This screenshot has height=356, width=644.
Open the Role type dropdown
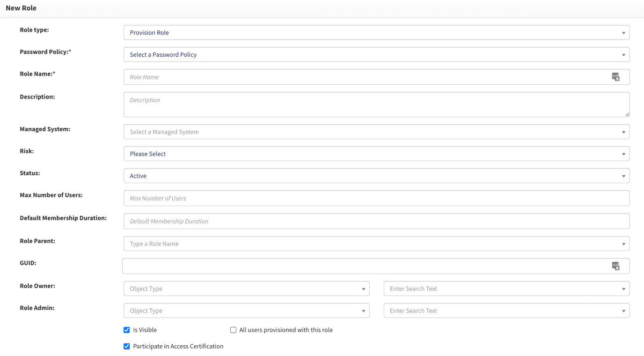pyautogui.click(x=376, y=33)
